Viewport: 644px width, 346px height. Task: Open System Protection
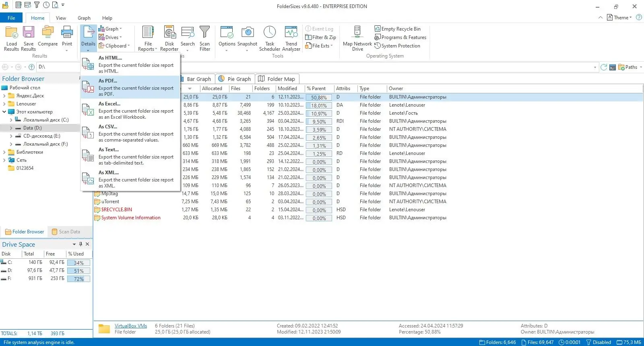tap(397, 46)
